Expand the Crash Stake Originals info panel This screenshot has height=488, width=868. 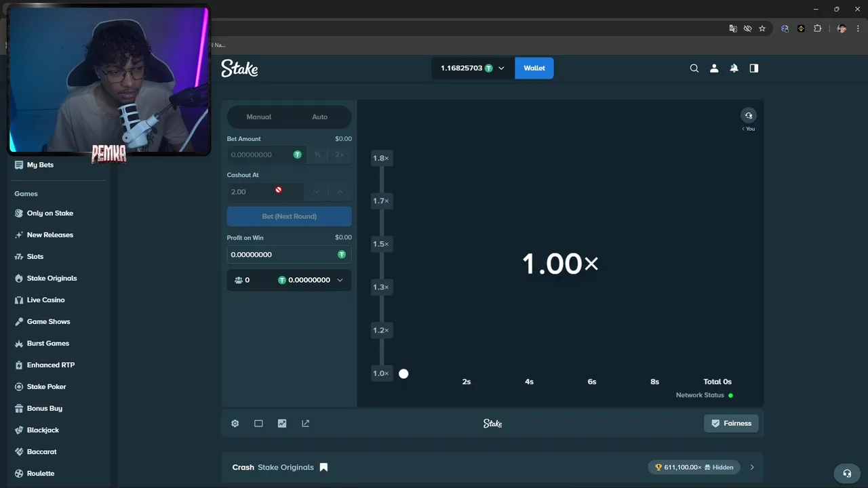[752, 467]
